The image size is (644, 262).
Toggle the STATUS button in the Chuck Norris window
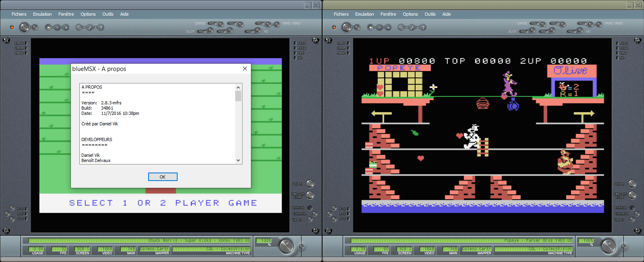click(310, 208)
